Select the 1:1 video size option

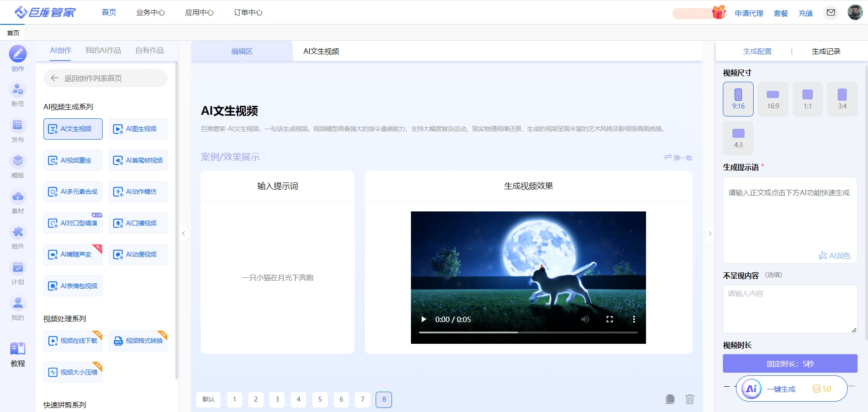point(807,99)
